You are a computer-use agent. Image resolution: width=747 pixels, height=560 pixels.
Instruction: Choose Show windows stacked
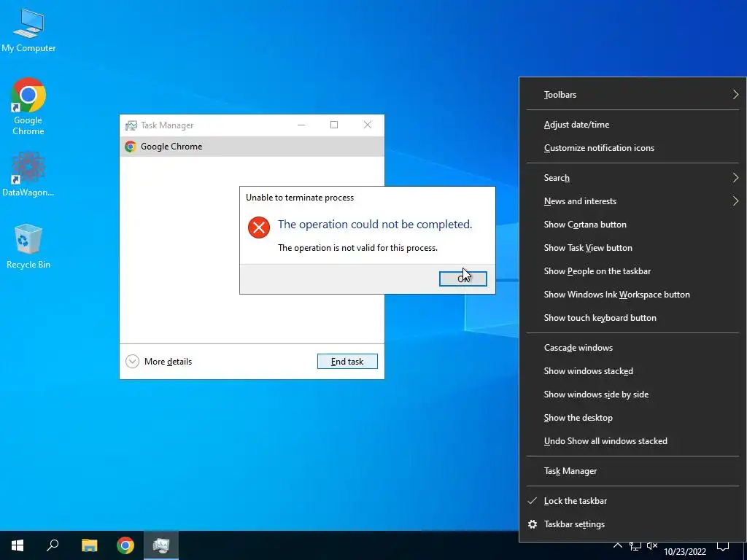coord(632,371)
